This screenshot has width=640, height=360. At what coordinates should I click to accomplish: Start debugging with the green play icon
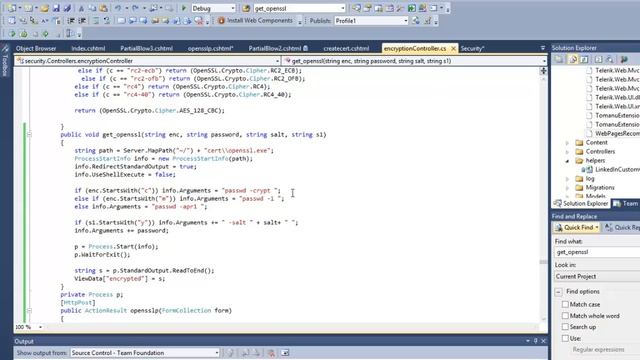pos(184,8)
